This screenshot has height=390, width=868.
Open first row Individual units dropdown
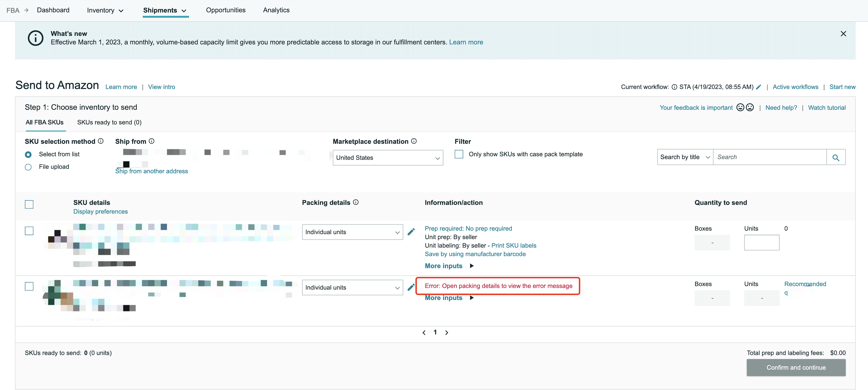click(x=352, y=232)
